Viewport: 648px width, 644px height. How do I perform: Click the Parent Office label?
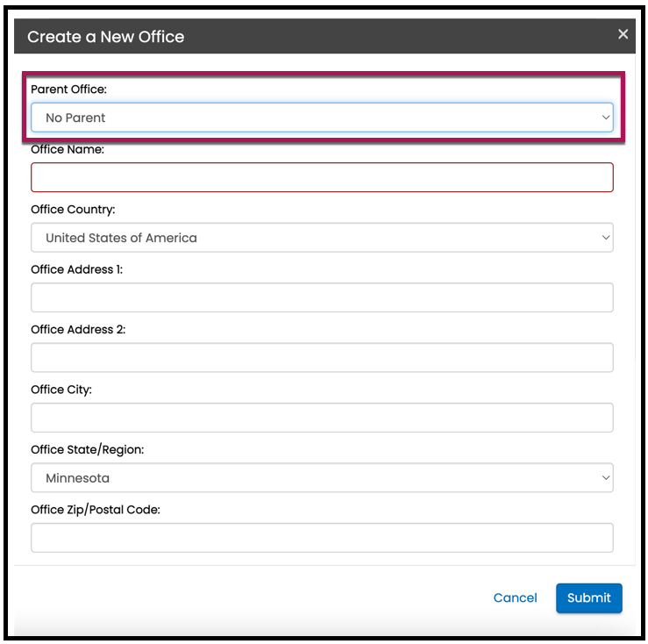point(68,89)
